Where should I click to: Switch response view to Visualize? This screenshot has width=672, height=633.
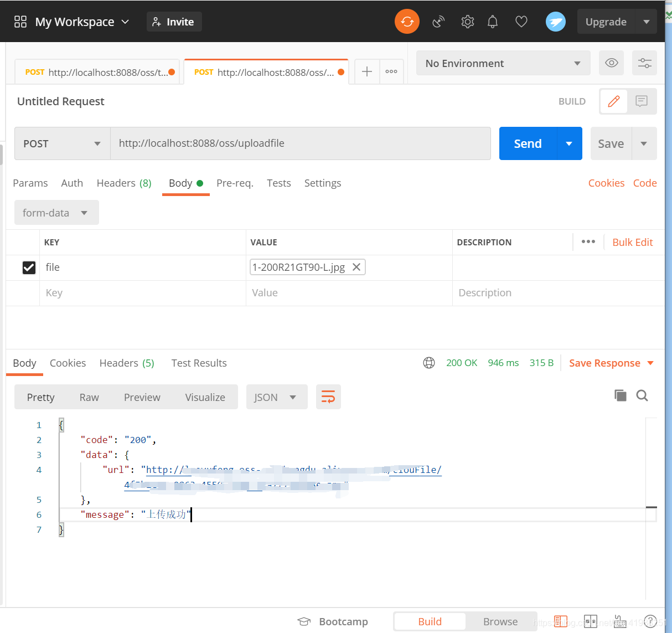click(205, 397)
